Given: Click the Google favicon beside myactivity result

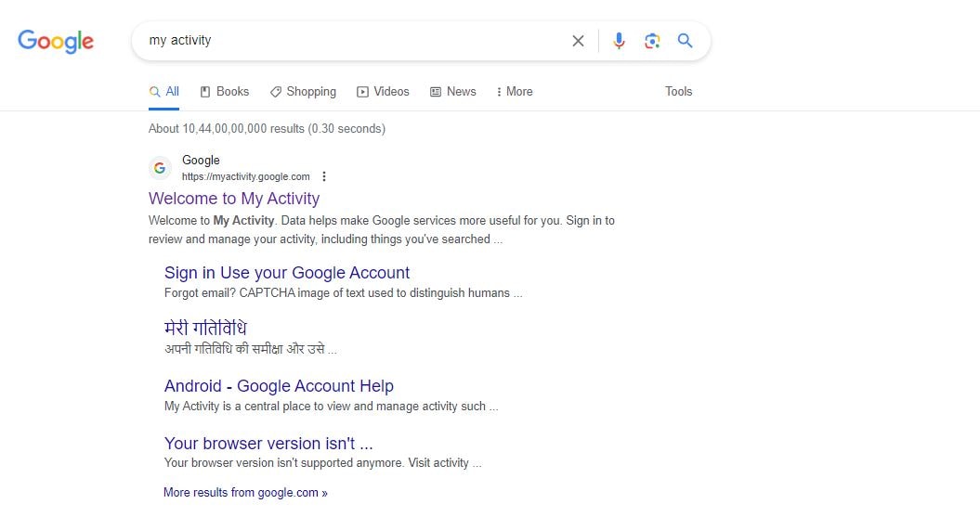Looking at the screenshot, I should 160,168.
